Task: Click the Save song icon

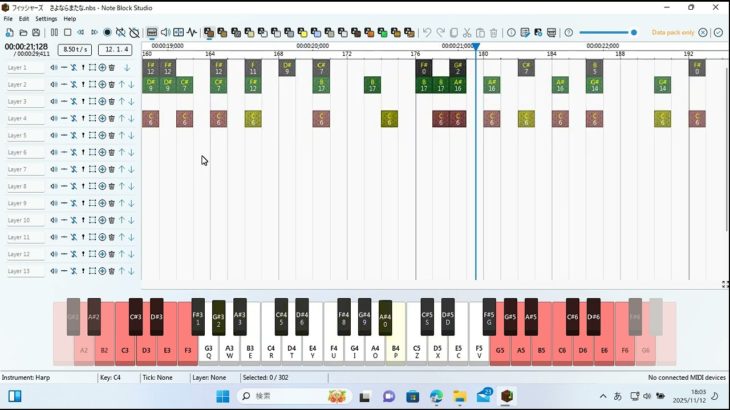Action: tap(37, 32)
